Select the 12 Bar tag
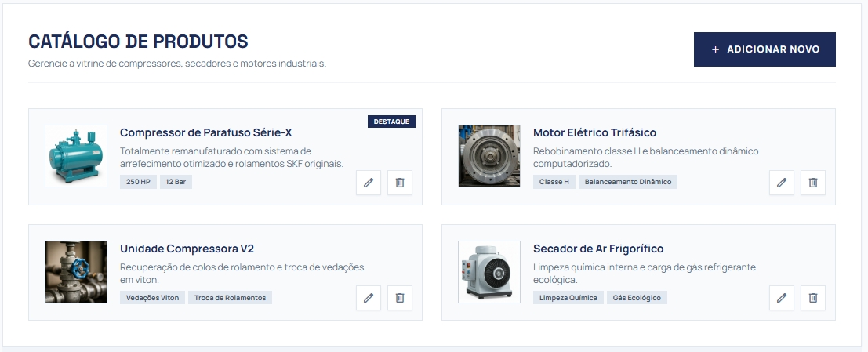Screen dimensions: 868x352 tap(176, 182)
